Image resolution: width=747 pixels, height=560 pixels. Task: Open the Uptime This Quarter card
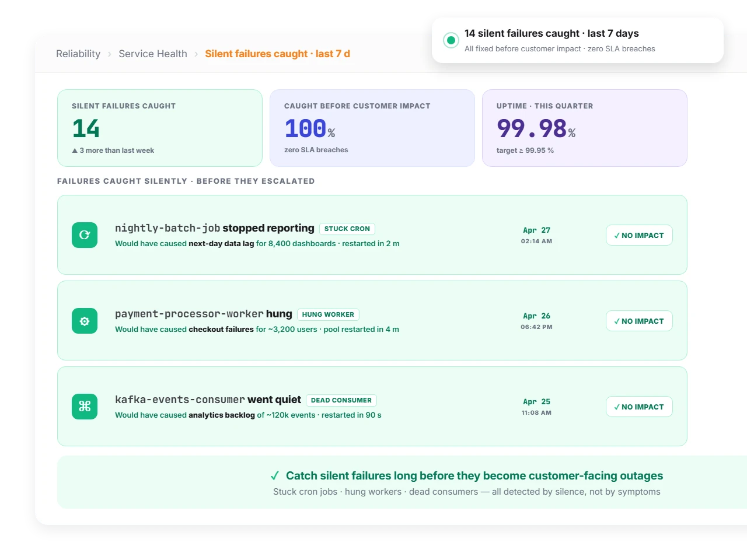[x=585, y=128]
